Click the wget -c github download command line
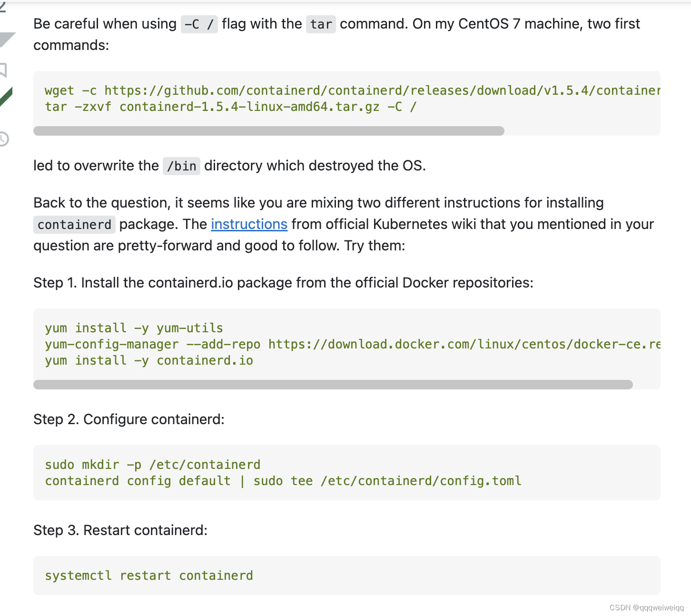The image size is (691, 616). click(x=352, y=90)
